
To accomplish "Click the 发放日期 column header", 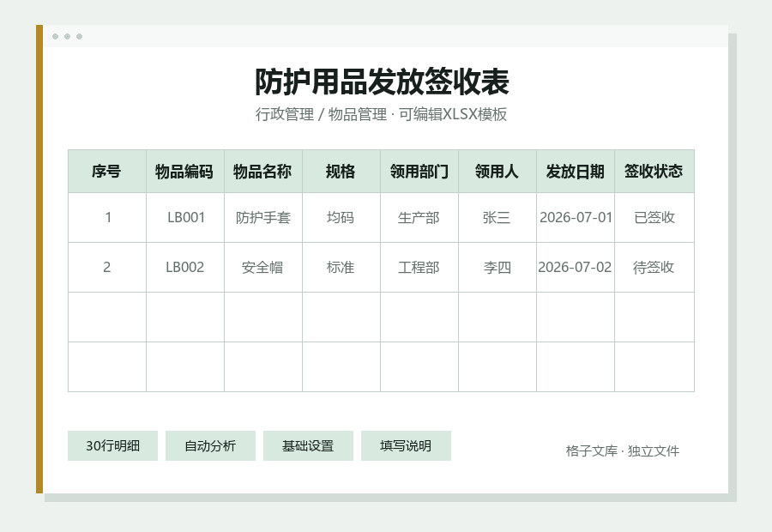I will pyautogui.click(x=575, y=172).
